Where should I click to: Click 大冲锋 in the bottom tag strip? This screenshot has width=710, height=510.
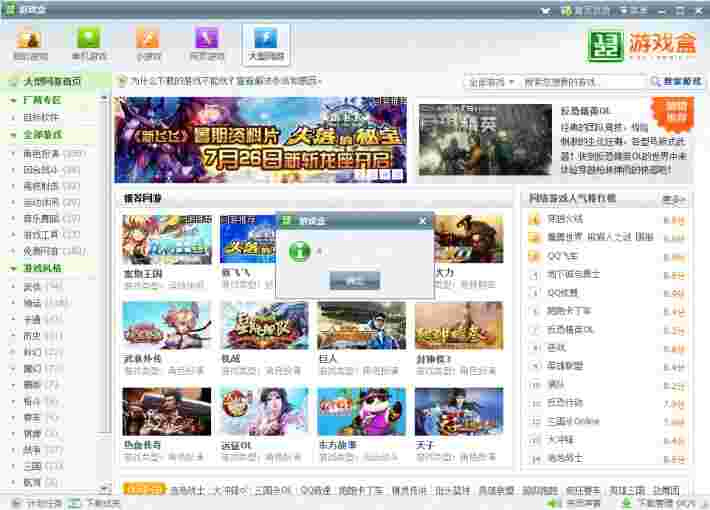click(x=230, y=491)
